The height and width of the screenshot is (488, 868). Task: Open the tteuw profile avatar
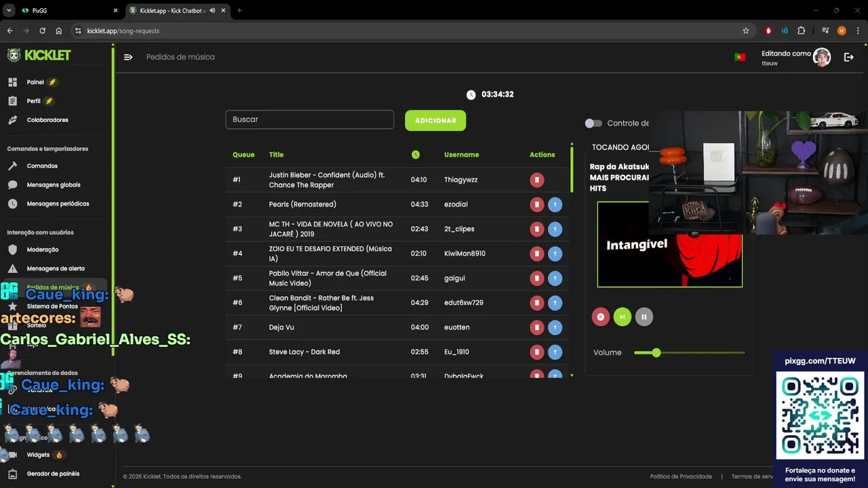822,57
